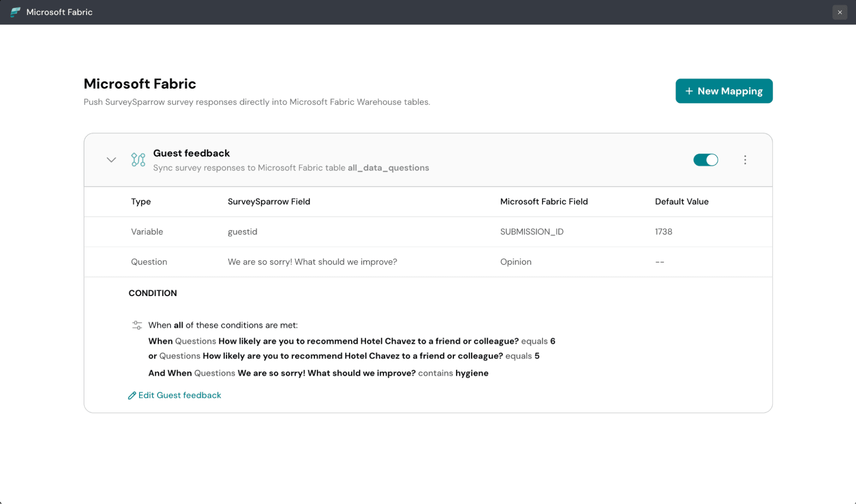
Task: Click the condition filter sliders icon
Action: (137, 325)
